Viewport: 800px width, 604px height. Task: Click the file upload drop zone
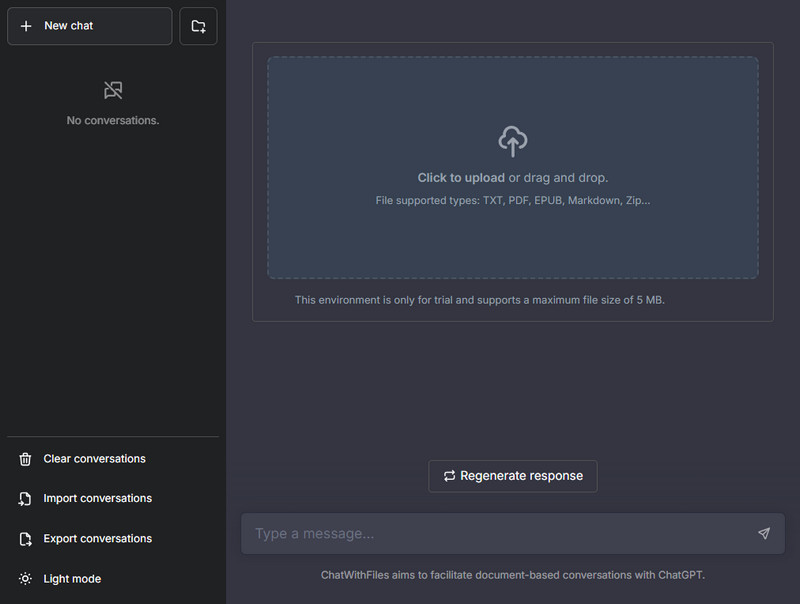(x=513, y=167)
